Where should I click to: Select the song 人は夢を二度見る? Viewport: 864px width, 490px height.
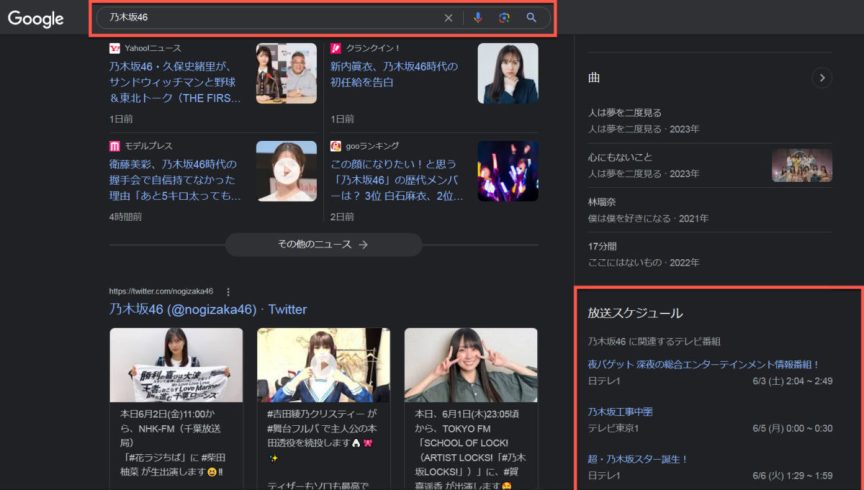[710, 121]
